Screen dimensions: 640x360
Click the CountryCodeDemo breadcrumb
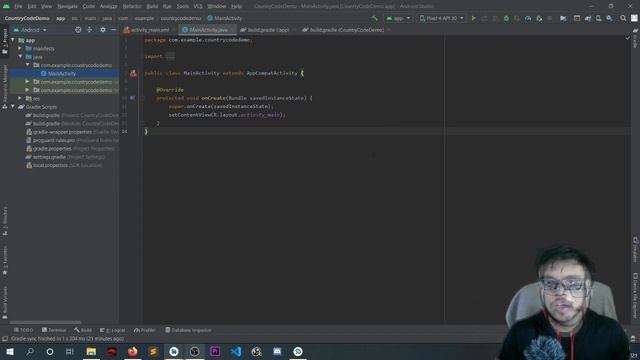point(27,18)
